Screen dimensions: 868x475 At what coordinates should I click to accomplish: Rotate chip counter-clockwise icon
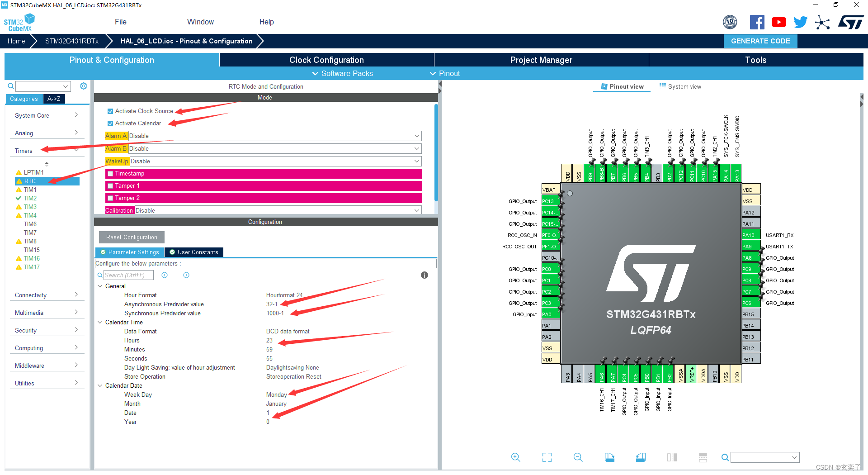(x=641, y=457)
